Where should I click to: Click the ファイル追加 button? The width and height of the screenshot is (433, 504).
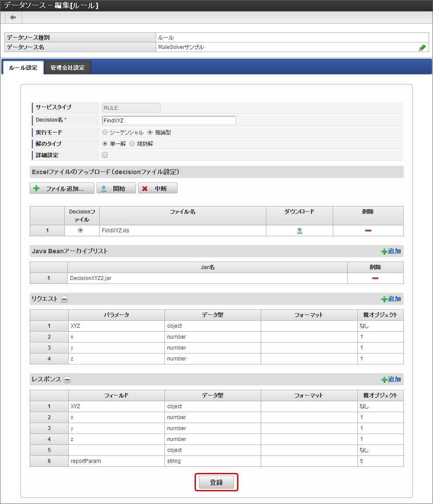click(62, 188)
